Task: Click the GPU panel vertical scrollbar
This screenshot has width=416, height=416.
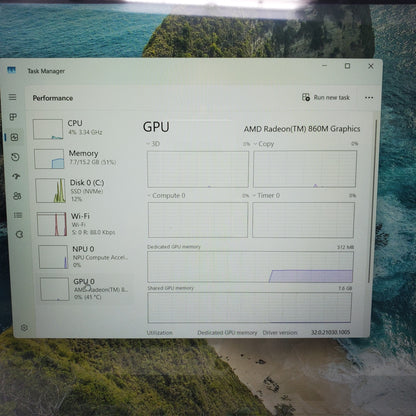Action: coord(372,201)
